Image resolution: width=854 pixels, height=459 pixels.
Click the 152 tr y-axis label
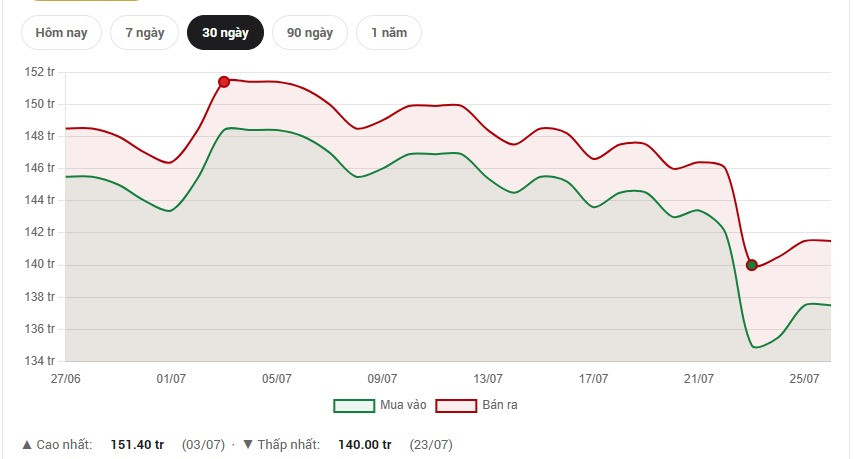tap(40, 72)
